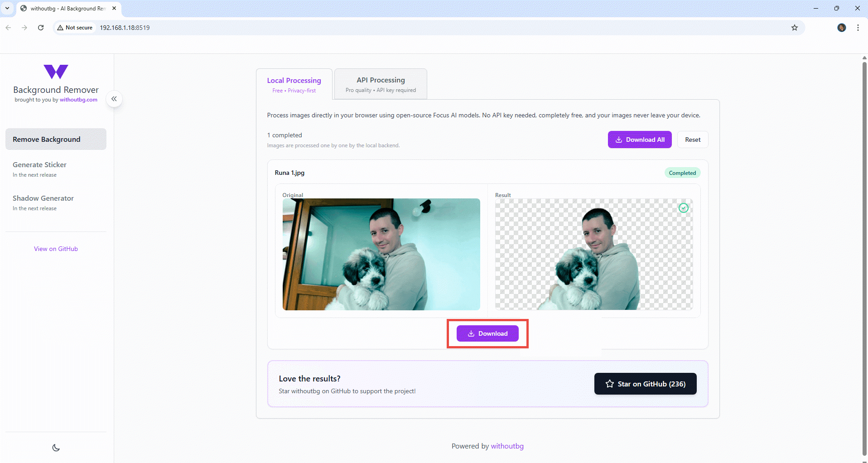Switch to API Processing tab
The image size is (868, 463).
381,84
